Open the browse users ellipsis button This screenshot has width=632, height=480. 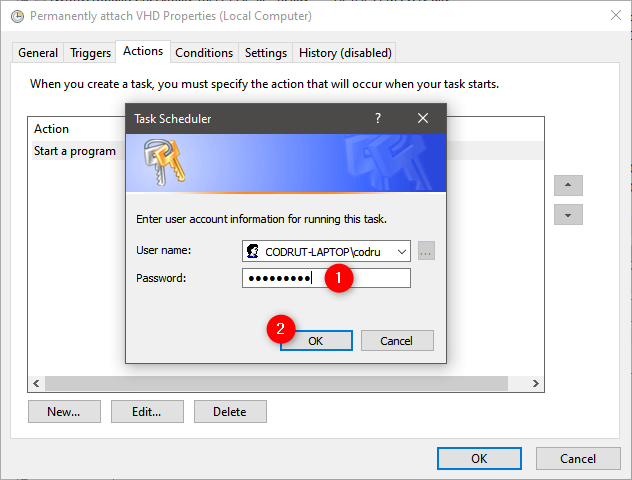(426, 251)
